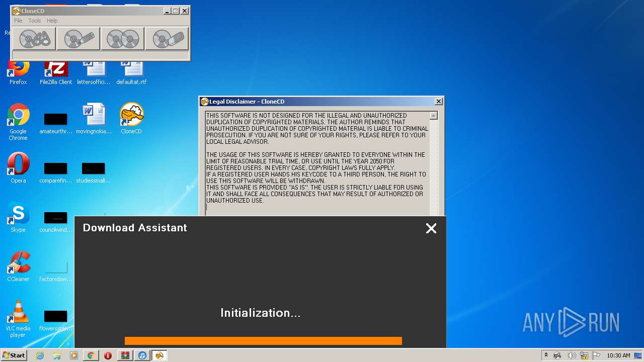Show hidden system tray icons
The image size is (644, 362).
[x=546, y=355]
